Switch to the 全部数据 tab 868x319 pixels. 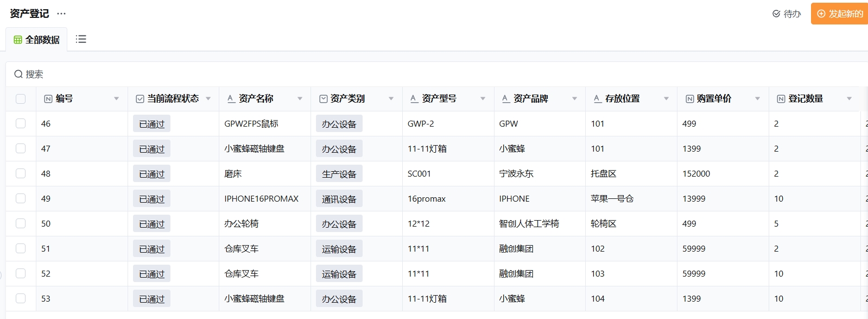click(x=37, y=40)
